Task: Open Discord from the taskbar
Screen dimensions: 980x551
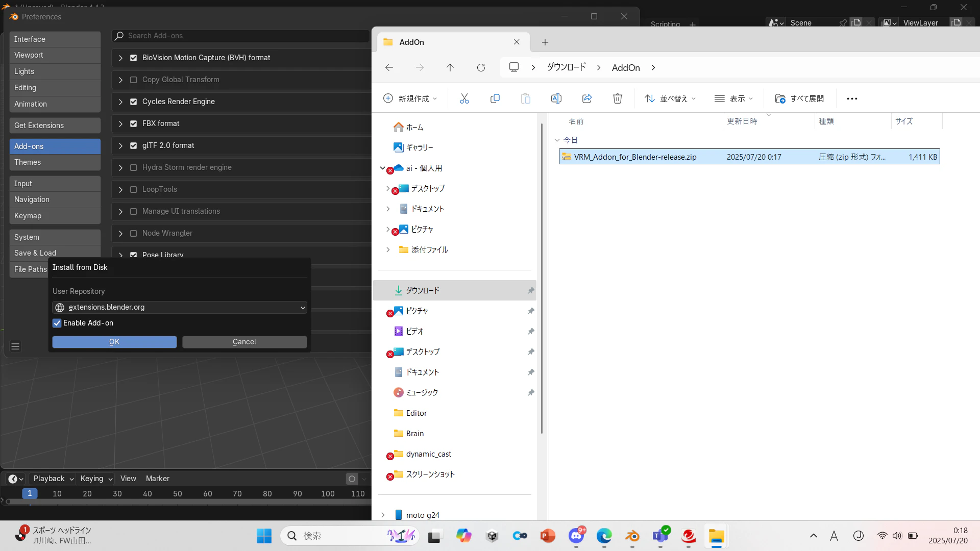Action: [x=576, y=536]
